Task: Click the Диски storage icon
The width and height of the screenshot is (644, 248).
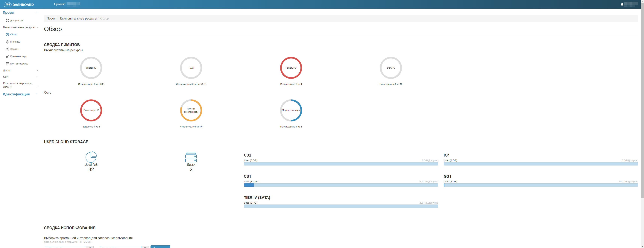Action: coord(191,157)
